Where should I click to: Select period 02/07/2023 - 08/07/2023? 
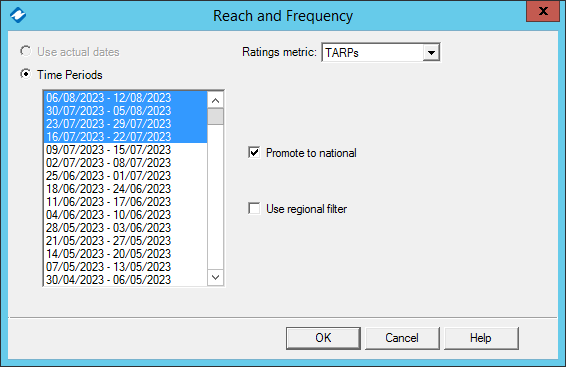[126, 163]
